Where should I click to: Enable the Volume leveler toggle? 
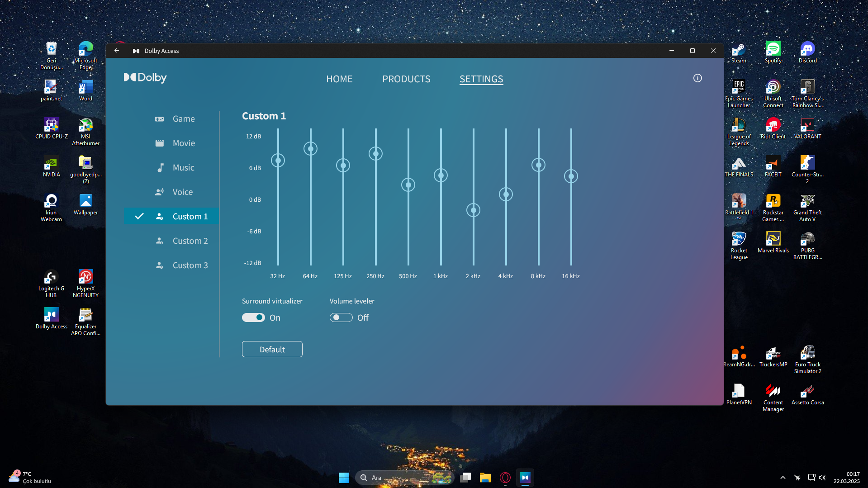coord(341,317)
